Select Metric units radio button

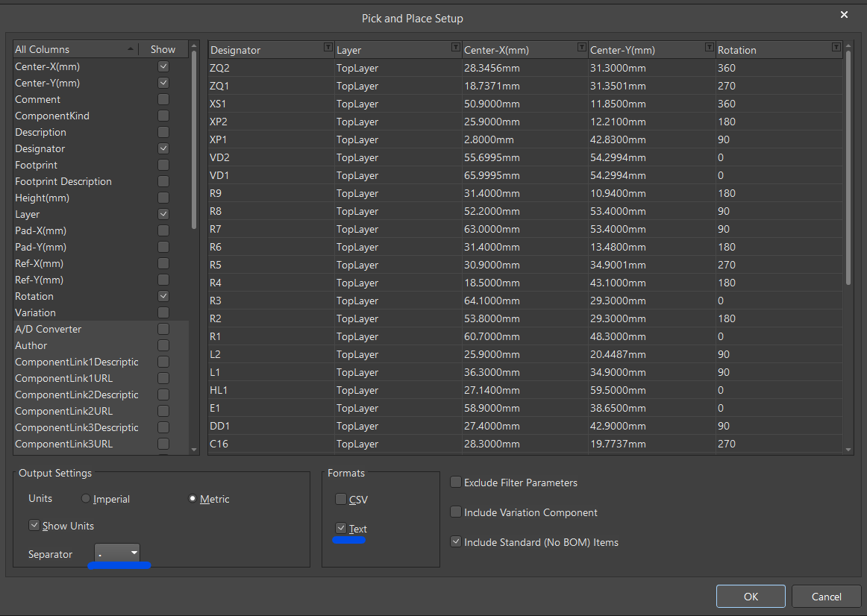(x=192, y=498)
